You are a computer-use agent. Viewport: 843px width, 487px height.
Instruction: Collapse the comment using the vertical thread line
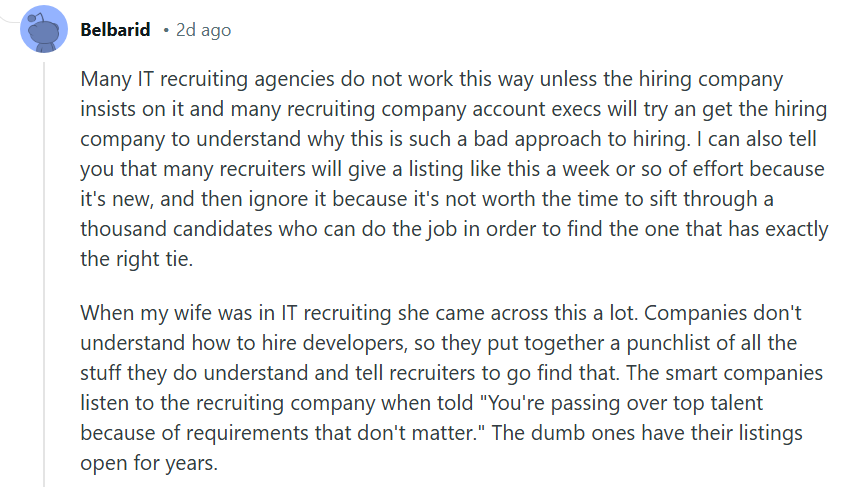click(x=44, y=274)
